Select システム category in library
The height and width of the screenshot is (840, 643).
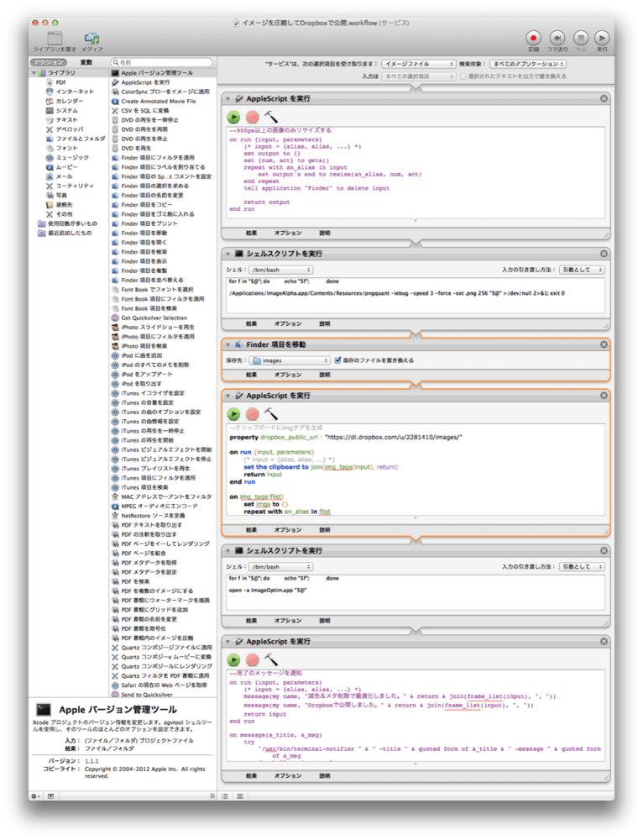tap(61, 110)
